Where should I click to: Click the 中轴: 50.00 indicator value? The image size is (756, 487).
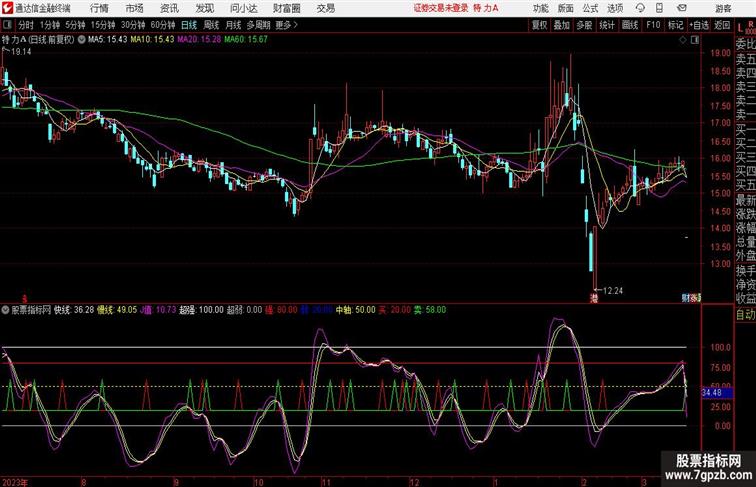(x=355, y=310)
